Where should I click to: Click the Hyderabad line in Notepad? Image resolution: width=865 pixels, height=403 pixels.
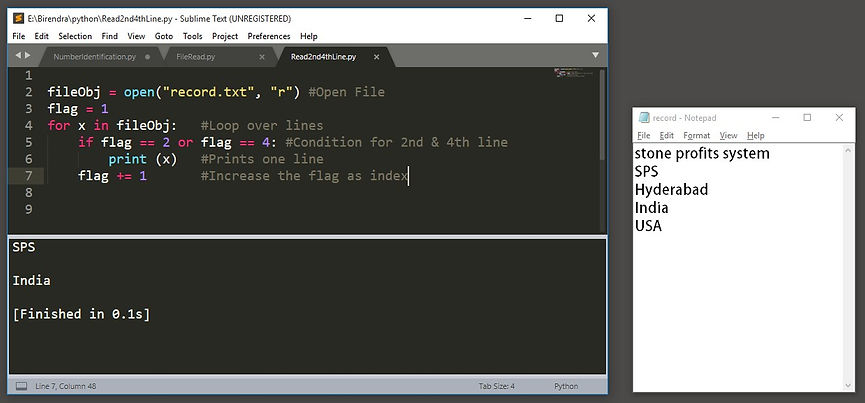(x=671, y=190)
